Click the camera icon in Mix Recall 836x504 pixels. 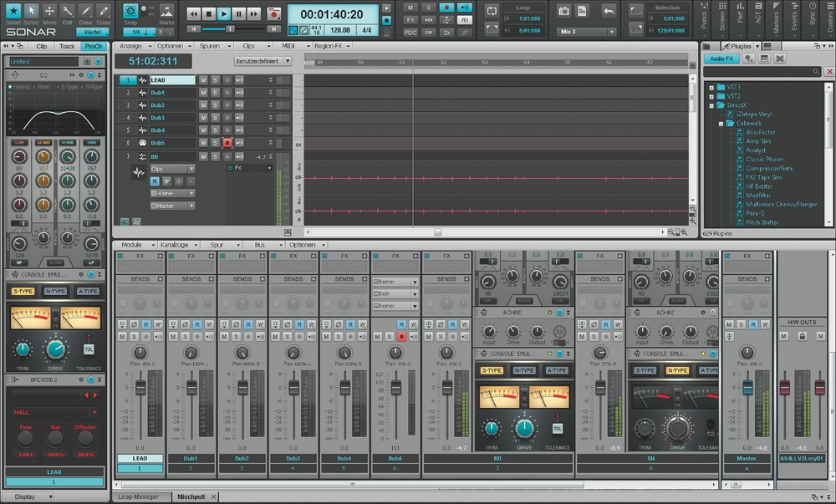(x=563, y=11)
